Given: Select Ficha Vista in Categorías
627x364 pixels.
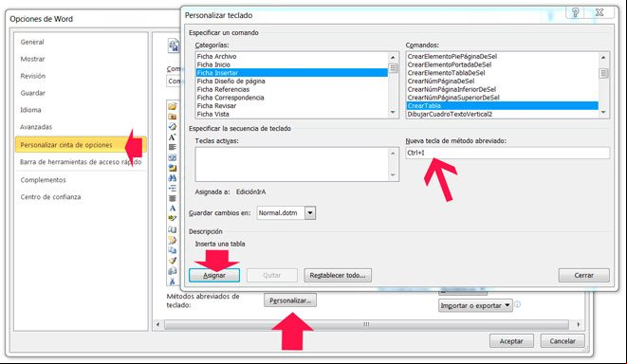Looking at the screenshot, I should 291,115.
